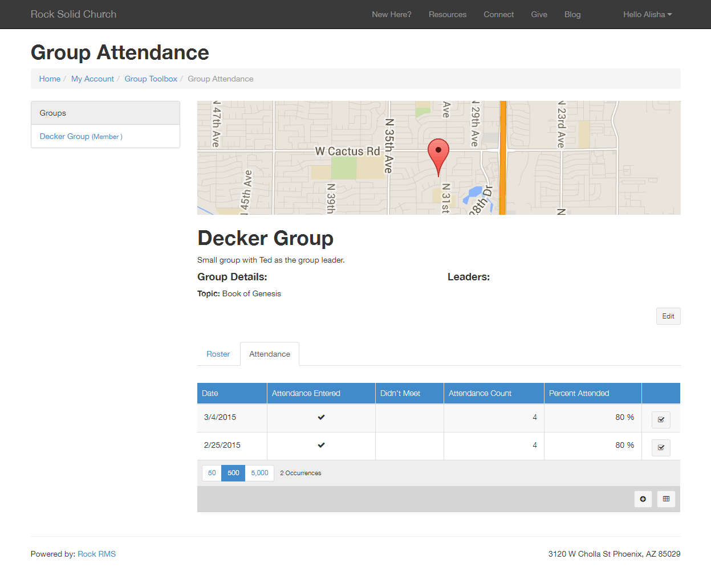
Task: Go to Home breadcrumb link
Action: pos(50,79)
